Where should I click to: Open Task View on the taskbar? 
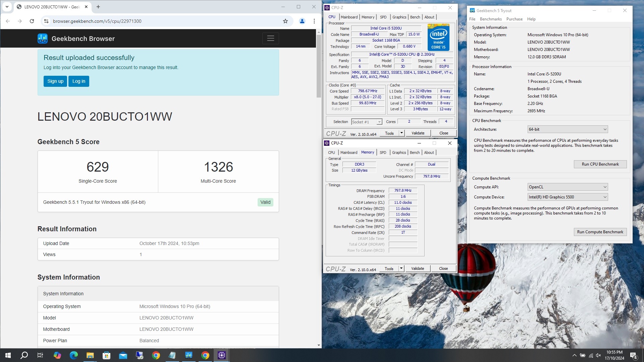click(40, 355)
